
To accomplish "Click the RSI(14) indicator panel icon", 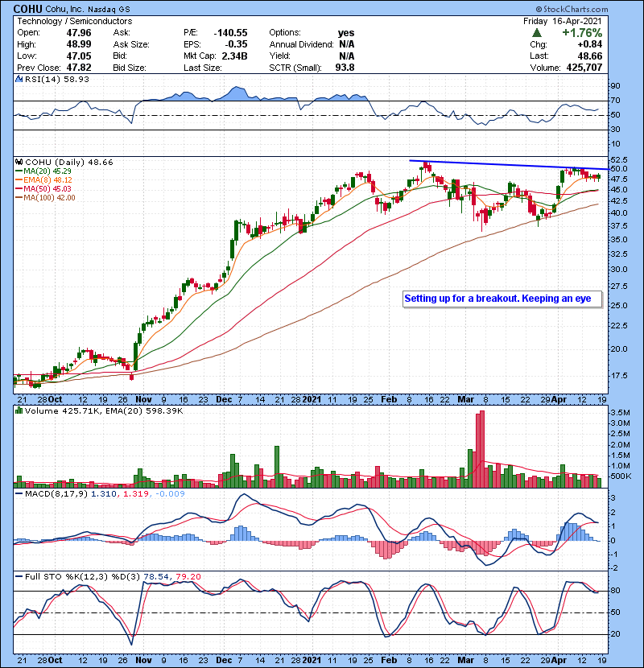I will (x=19, y=79).
